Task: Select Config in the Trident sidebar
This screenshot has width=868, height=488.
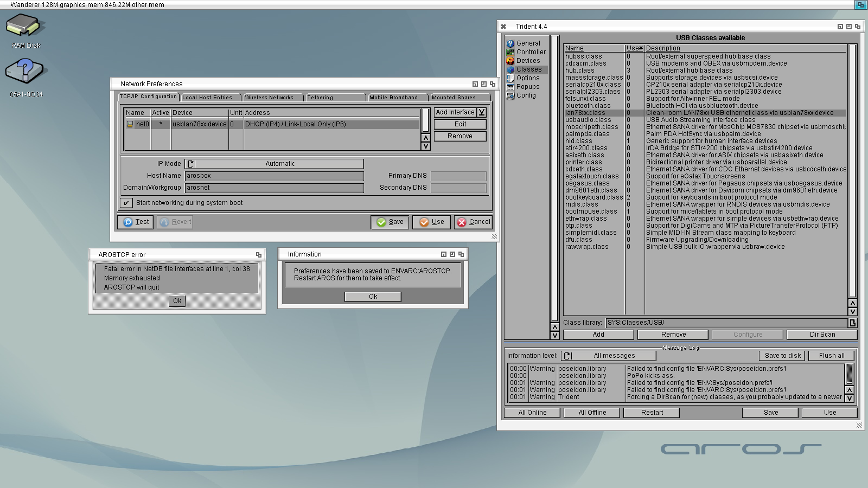Action: 527,95
